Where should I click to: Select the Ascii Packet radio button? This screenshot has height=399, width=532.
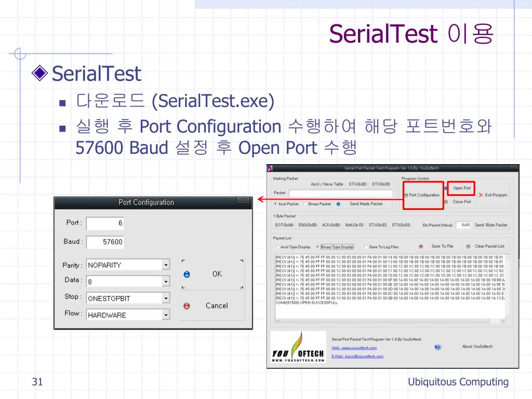[x=275, y=204]
